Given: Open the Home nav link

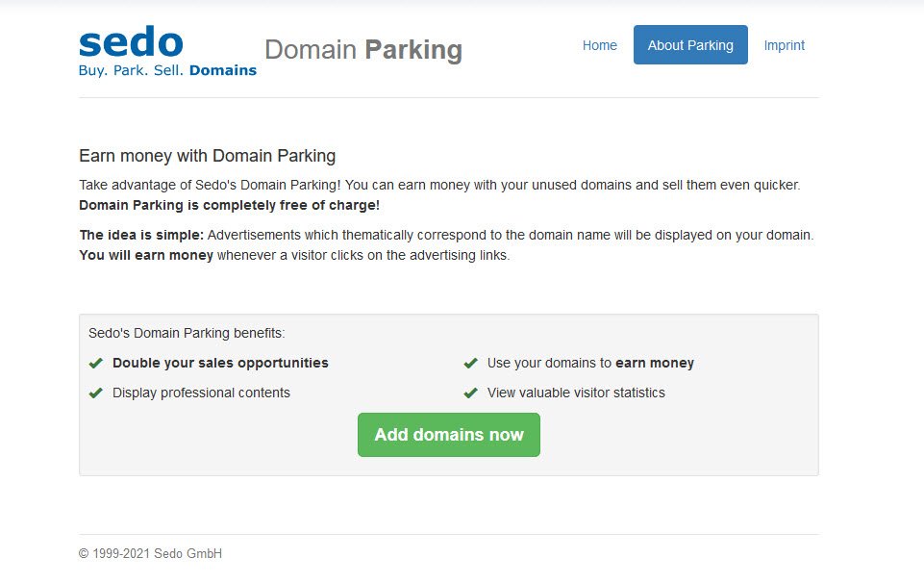Looking at the screenshot, I should (599, 45).
